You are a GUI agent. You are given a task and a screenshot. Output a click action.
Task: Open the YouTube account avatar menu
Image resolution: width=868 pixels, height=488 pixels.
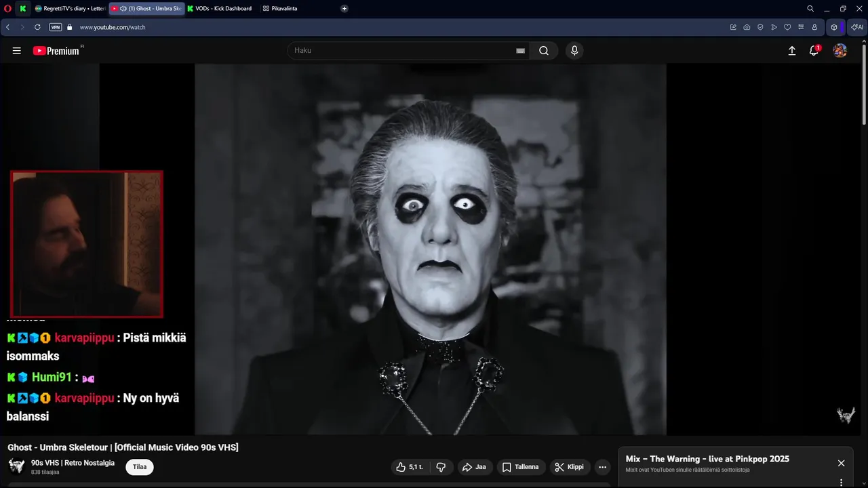pos(840,51)
